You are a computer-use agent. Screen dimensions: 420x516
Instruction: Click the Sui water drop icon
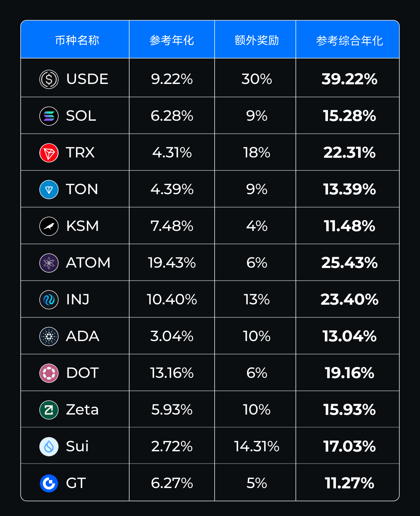click(49, 446)
